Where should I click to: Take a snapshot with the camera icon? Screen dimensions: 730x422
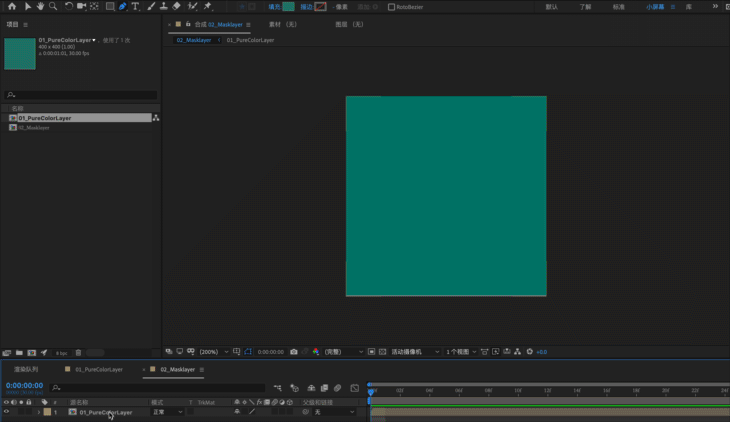(294, 352)
